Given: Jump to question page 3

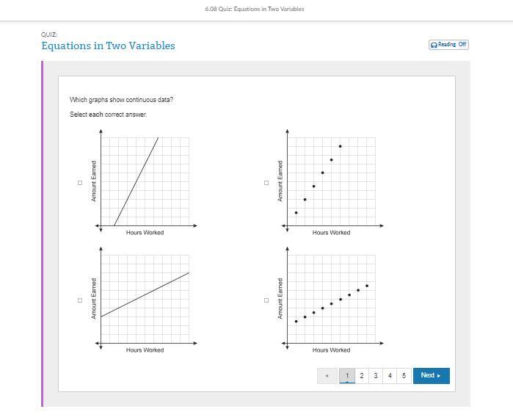Looking at the screenshot, I should click(375, 376).
